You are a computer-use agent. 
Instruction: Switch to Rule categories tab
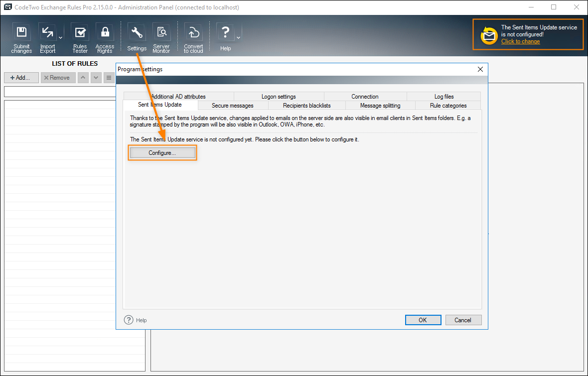pyautogui.click(x=448, y=106)
